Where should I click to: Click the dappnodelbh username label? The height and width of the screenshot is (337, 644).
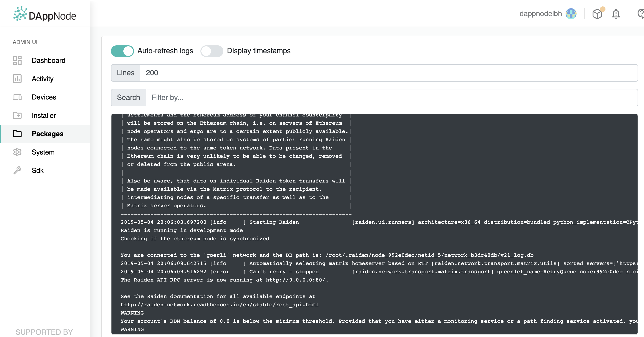click(540, 14)
